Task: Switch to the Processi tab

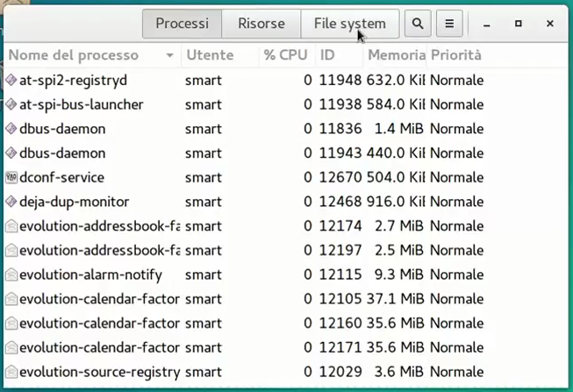Action: pyautogui.click(x=182, y=24)
